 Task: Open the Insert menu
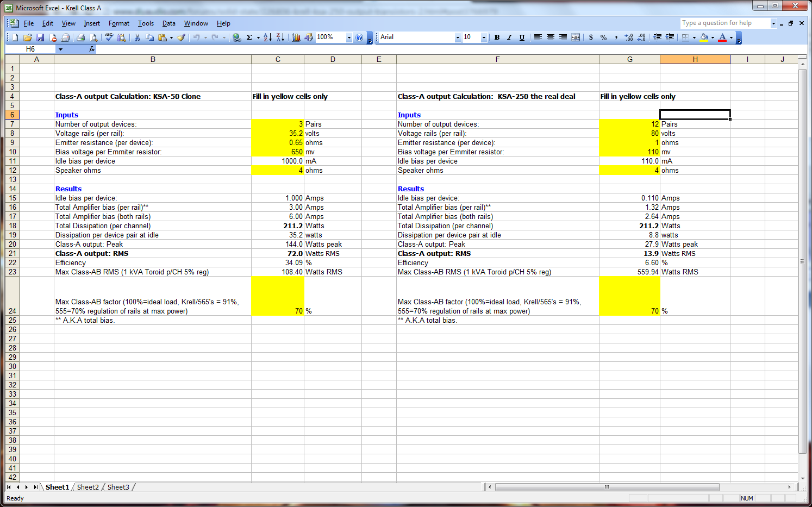click(x=92, y=23)
